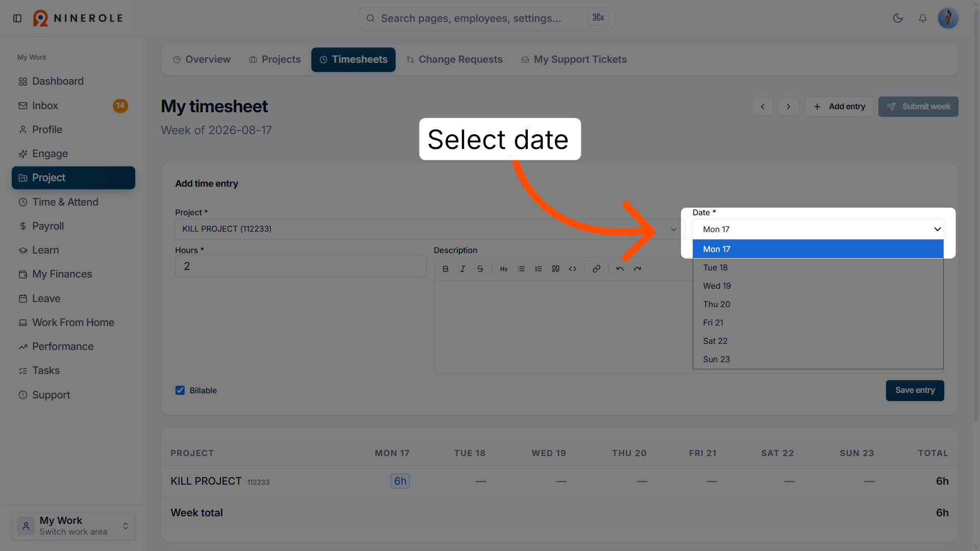Insert code block in description
This screenshot has width=980, height=551.
pos(573,269)
